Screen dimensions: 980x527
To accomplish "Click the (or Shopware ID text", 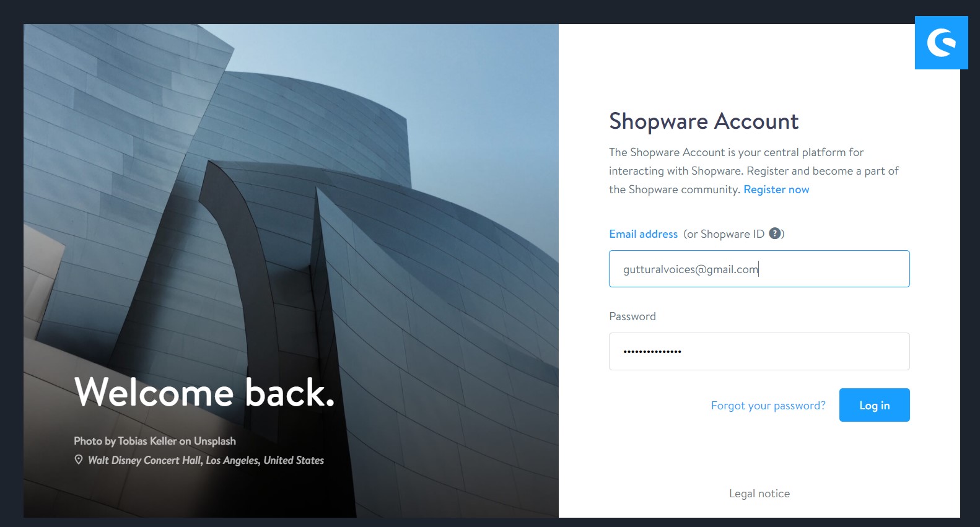I will [724, 234].
